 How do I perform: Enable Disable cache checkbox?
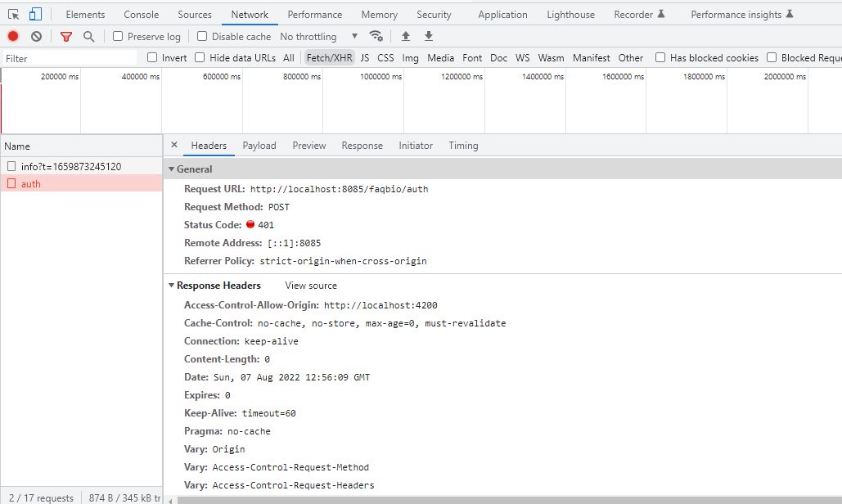(202, 36)
